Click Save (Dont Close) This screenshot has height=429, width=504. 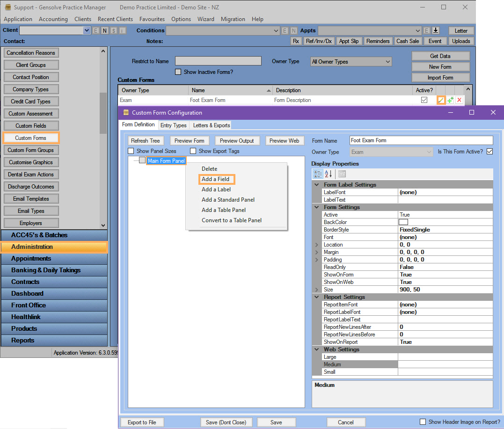226,422
